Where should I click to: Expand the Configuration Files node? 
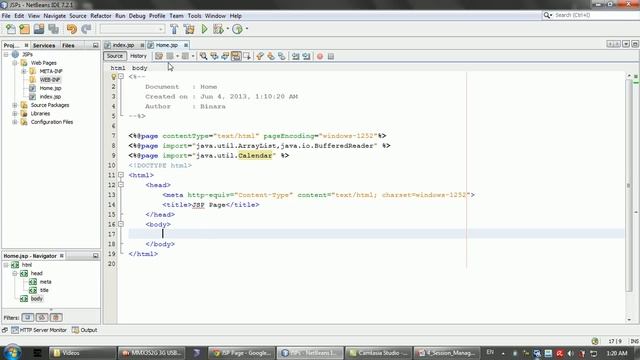[x=15, y=122]
